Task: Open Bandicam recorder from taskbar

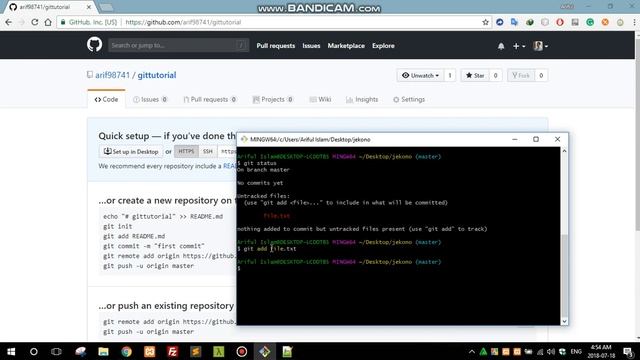Action: (242, 351)
